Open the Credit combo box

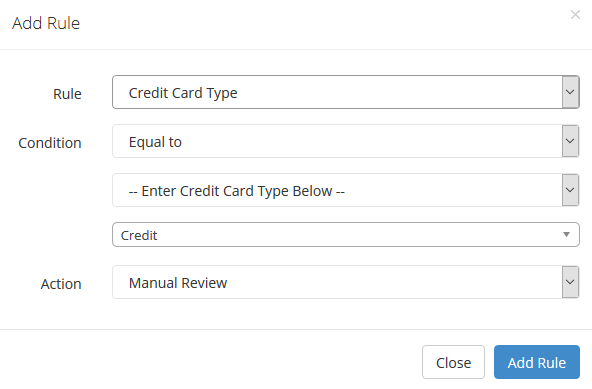(x=346, y=235)
